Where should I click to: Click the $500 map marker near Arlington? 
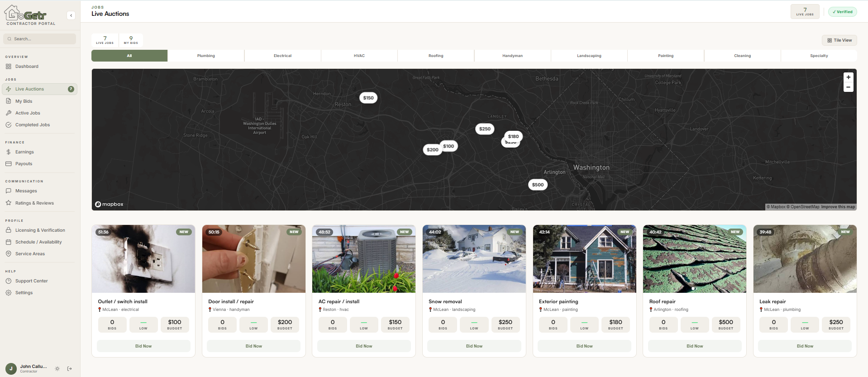point(538,185)
